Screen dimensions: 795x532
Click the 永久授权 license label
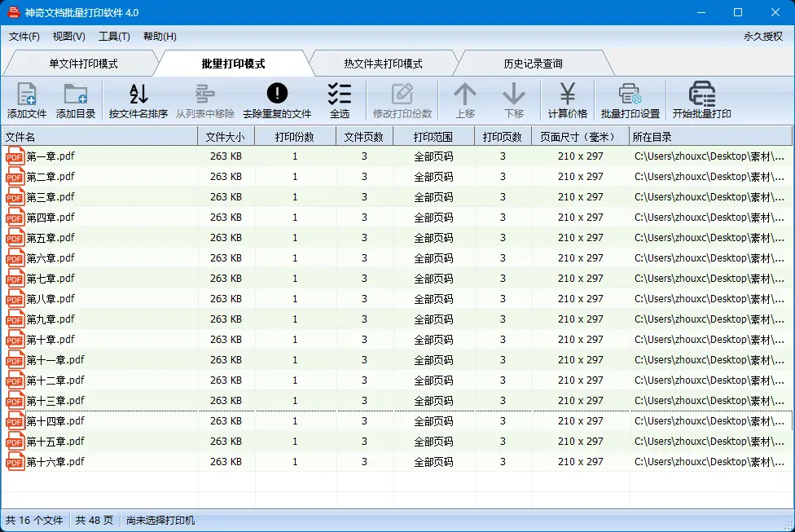762,37
